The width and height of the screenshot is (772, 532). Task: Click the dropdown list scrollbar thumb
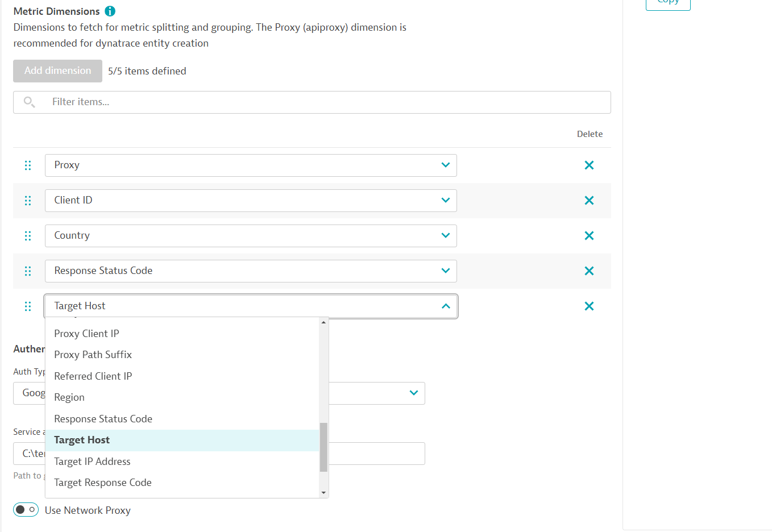click(x=323, y=447)
